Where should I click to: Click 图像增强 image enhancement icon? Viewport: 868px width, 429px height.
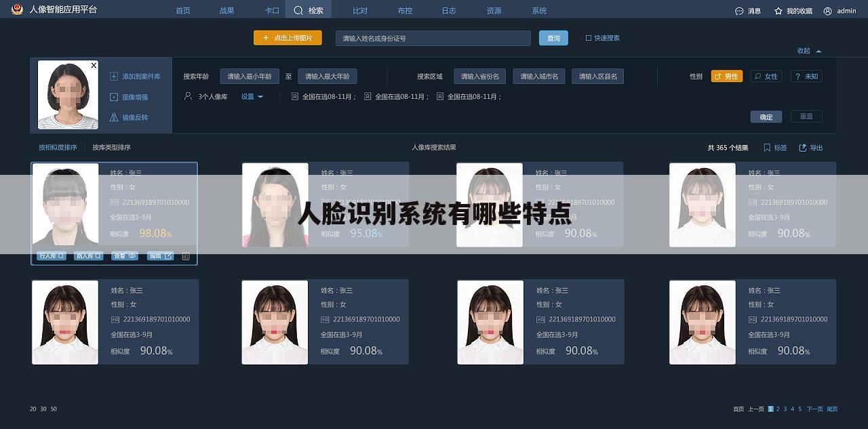pyautogui.click(x=114, y=97)
